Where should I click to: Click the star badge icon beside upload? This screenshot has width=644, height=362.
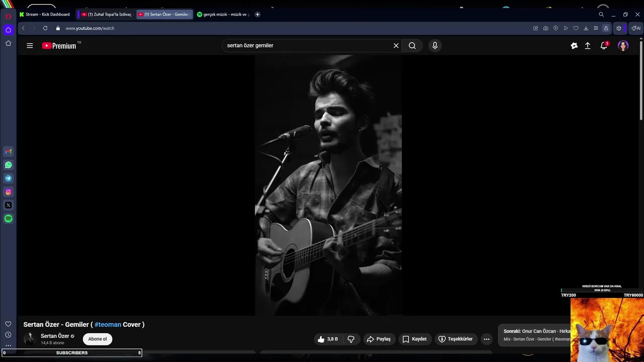pyautogui.click(x=574, y=46)
